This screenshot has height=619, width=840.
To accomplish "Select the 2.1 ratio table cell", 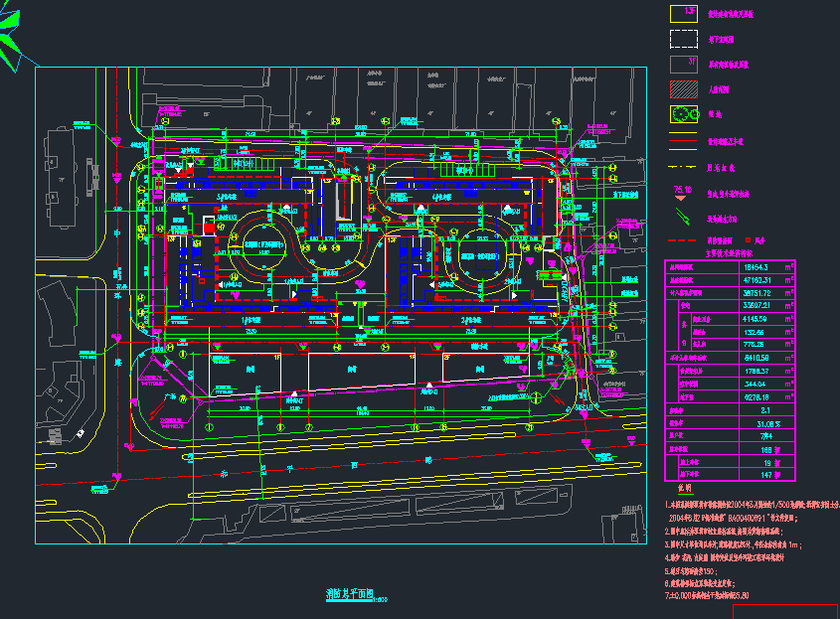I will click(764, 409).
